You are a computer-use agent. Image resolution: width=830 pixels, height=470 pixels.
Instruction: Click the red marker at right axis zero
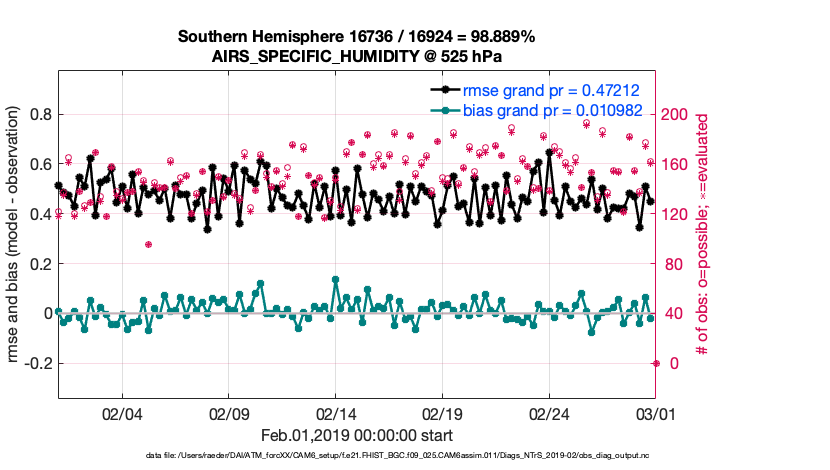(656, 363)
